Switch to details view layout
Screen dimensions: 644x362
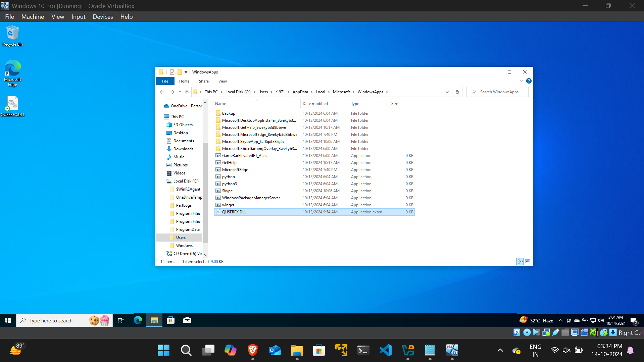coord(520,261)
